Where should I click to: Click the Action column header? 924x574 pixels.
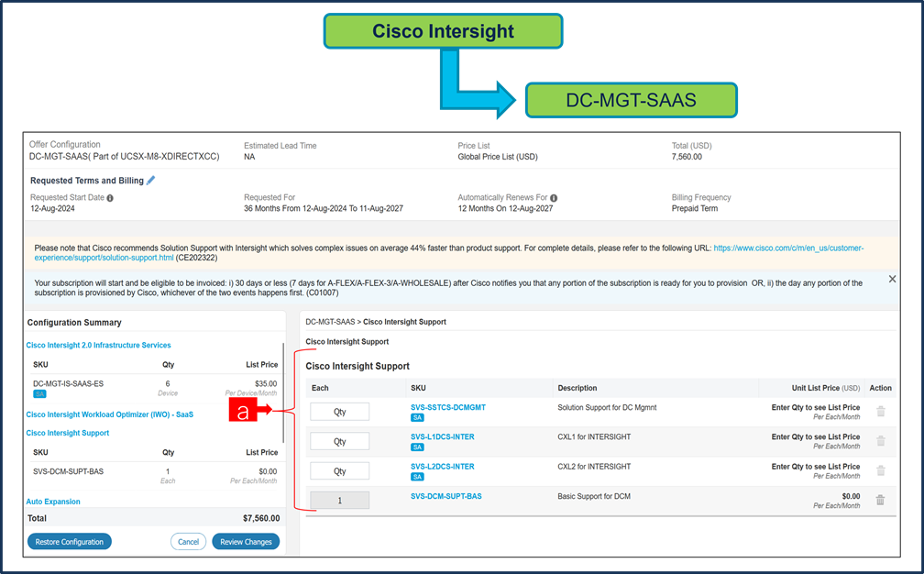point(880,388)
